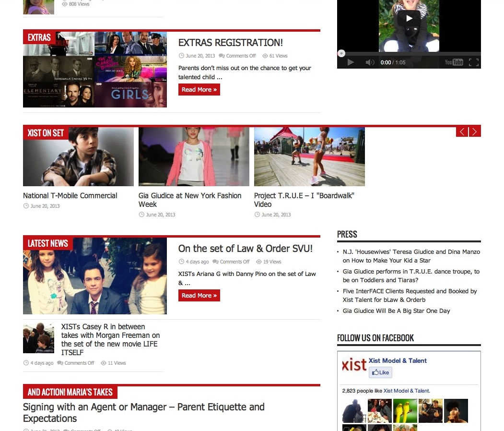Open the National T-Mobile Commercial thumbnail
The height and width of the screenshot is (431, 504).
[79, 156]
